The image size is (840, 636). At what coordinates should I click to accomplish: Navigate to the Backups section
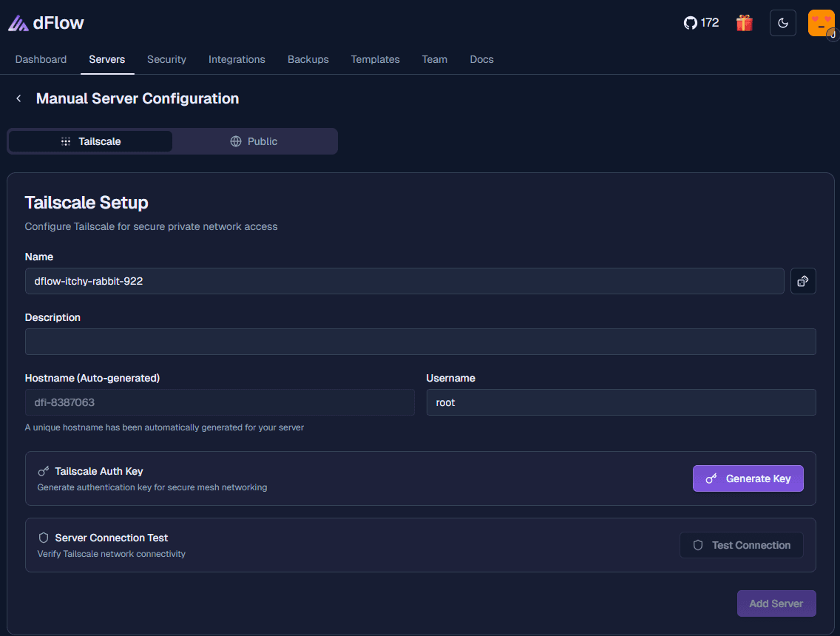(308, 59)
